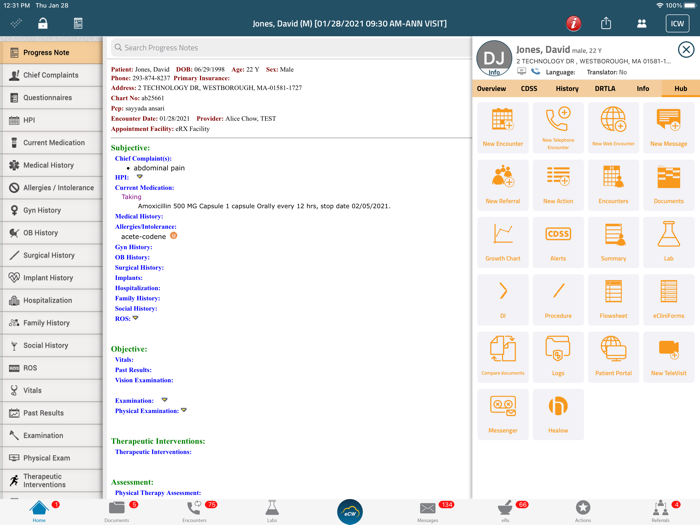Screen dimensions: 700x525
Task: Open the DI tile
Action: pyautogui.click(x=503, y=300)
